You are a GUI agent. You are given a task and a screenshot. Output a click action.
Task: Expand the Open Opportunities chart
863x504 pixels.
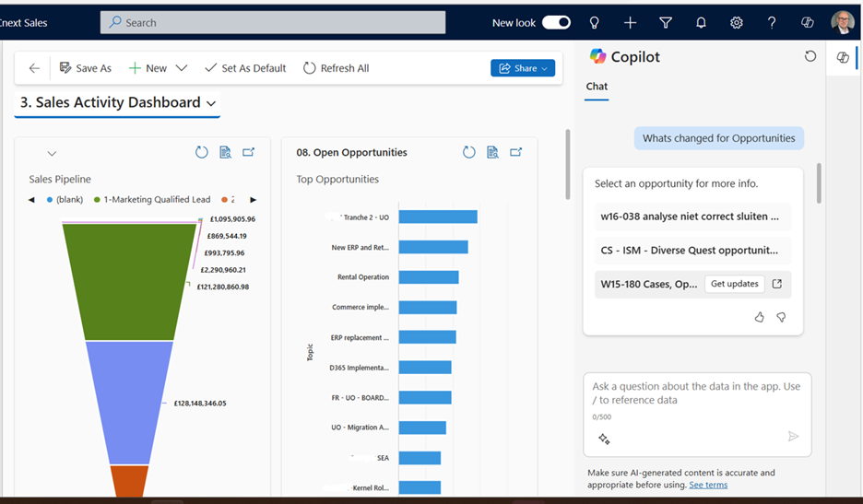pyautogui.click(x=516, y=152)
